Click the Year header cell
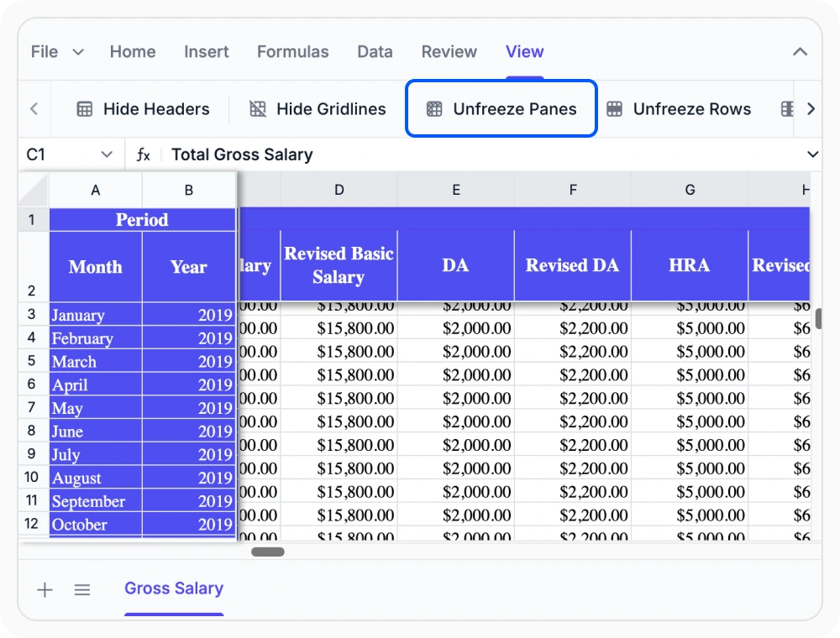The height and width of the screenshot is (638, 840). coord(189,267)
